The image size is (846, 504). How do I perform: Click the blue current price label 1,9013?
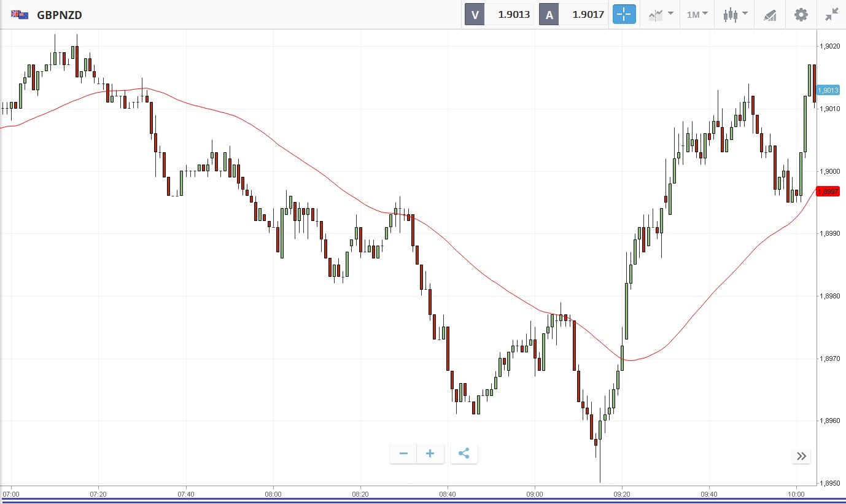828,90
